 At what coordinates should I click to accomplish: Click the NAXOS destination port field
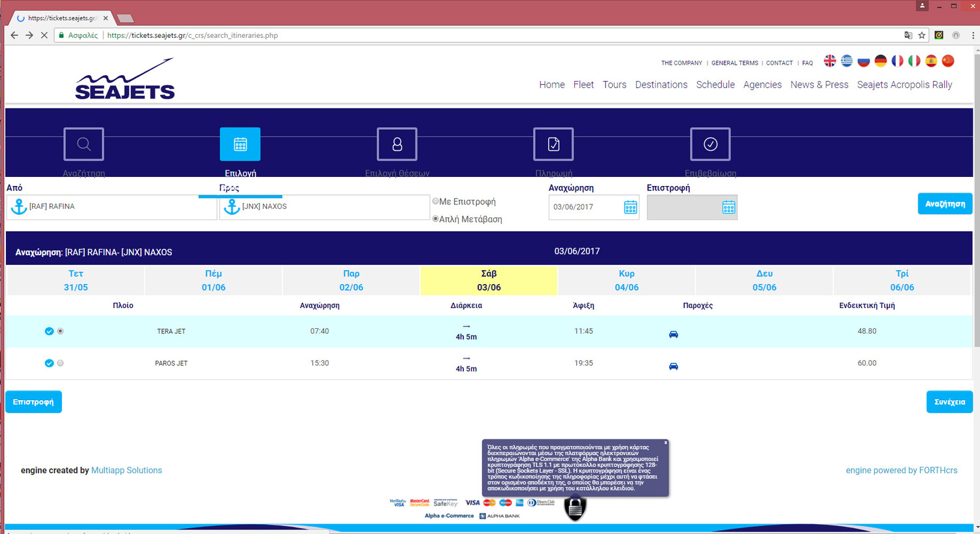click(324, 207)
